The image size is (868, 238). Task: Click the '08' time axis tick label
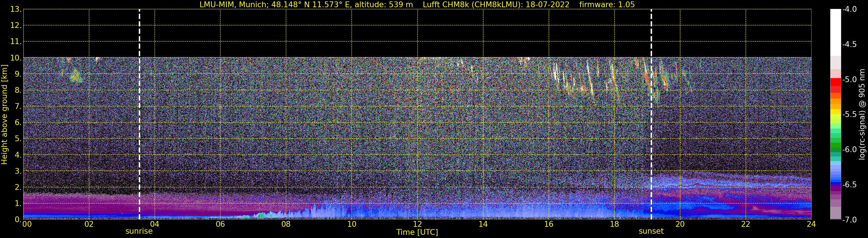[x=286, y=224]
